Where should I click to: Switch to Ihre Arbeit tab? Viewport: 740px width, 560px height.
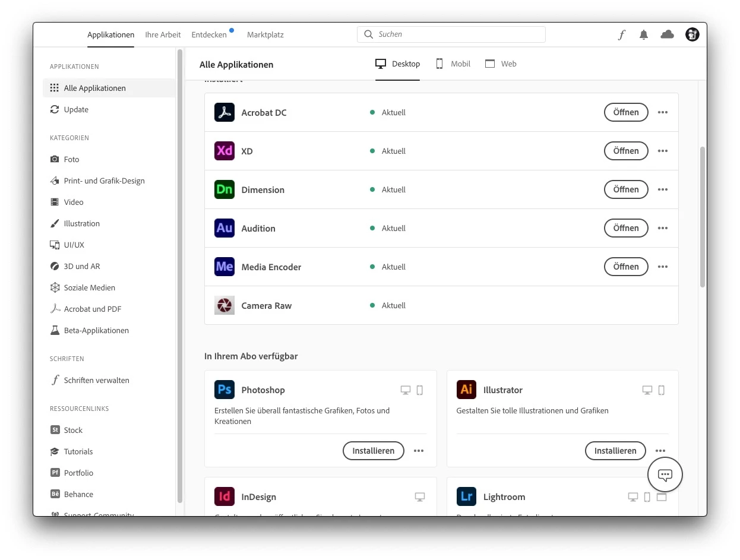coord(163,35)
